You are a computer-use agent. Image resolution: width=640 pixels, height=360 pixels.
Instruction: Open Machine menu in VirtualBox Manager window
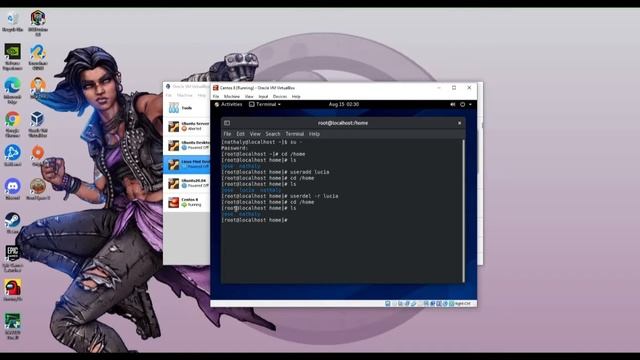click(x=184, y=95)
